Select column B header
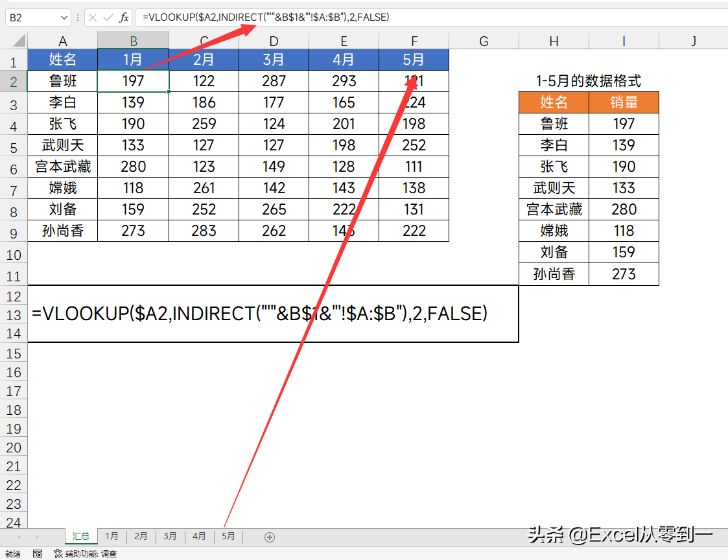Screen dimensions: 728x560 pyautogui.click(x=134, y=41)
